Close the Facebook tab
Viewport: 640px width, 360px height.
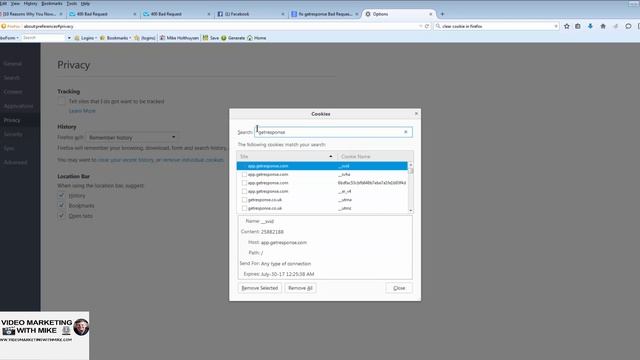coord(283,14)
